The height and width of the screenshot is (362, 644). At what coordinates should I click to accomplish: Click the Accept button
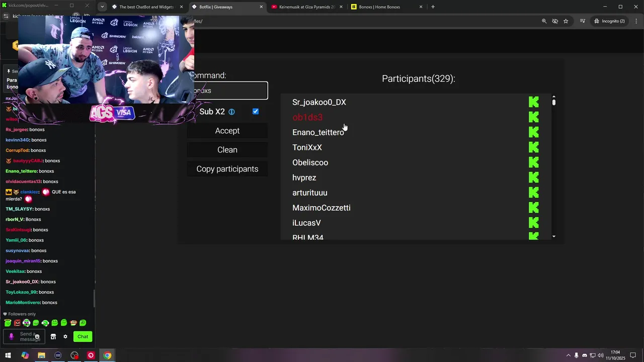point(227,131)
